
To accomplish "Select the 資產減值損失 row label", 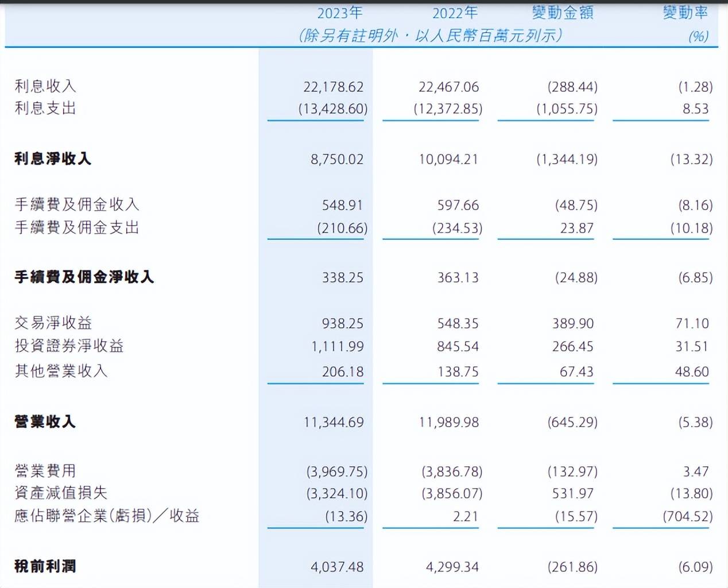I will 61,493.
